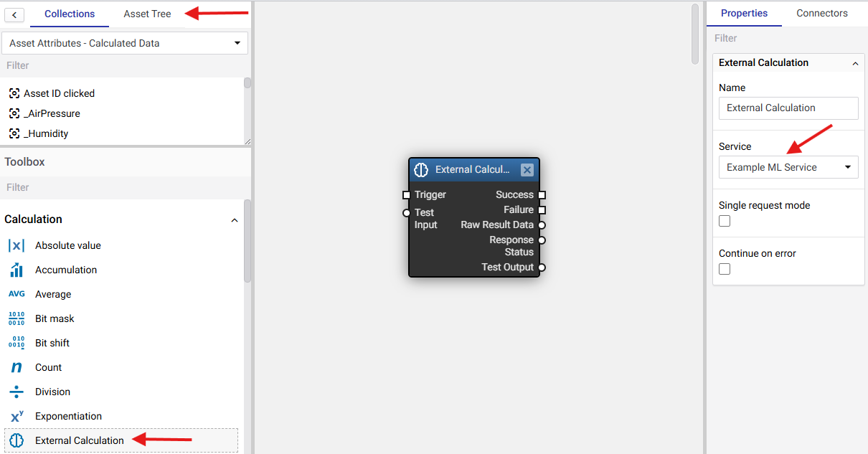This screenshot has width=868, height=454.
Task: Click the back arrow button
Action: pos(14,14)
